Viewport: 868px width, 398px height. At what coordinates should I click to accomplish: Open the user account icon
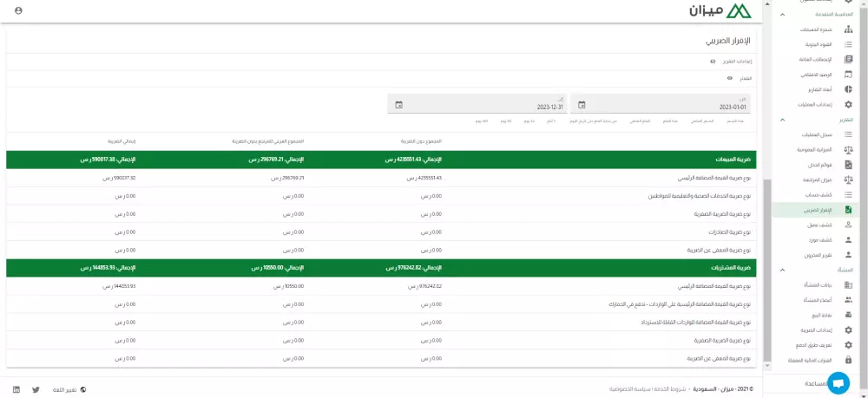(x=18, y=10)
